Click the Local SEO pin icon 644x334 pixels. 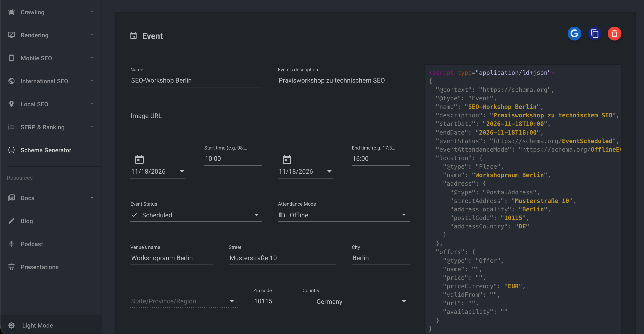(x=11, y=104)
